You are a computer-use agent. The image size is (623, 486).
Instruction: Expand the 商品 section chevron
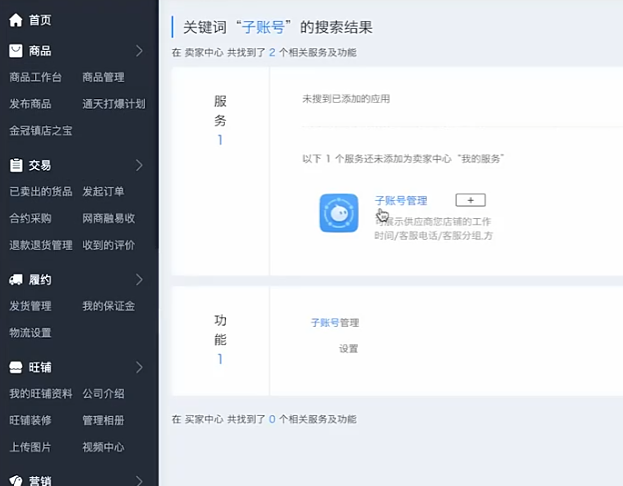pyautogui.click(x=139, y=50)
